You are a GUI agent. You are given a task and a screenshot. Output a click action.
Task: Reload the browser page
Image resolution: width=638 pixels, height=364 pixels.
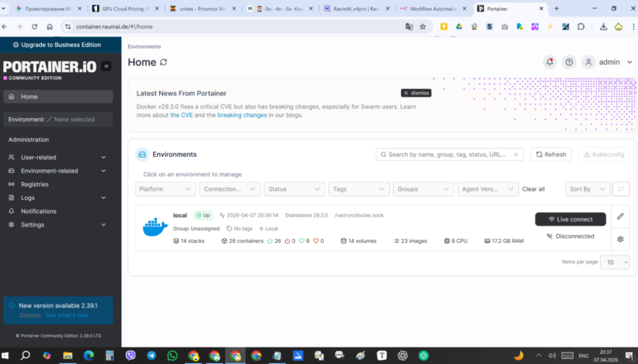coord(35,26)
